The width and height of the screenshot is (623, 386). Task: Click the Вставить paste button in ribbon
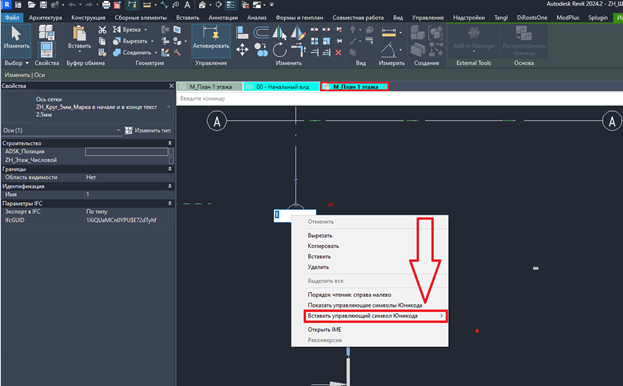pyautogui.click(x=79, y=39)
